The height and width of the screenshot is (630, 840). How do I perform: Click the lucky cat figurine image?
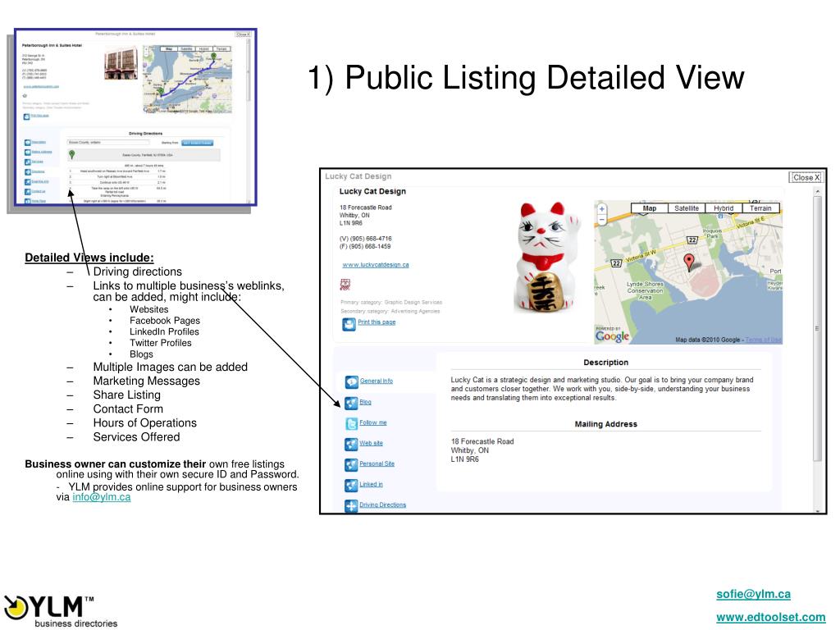[546, 257]
